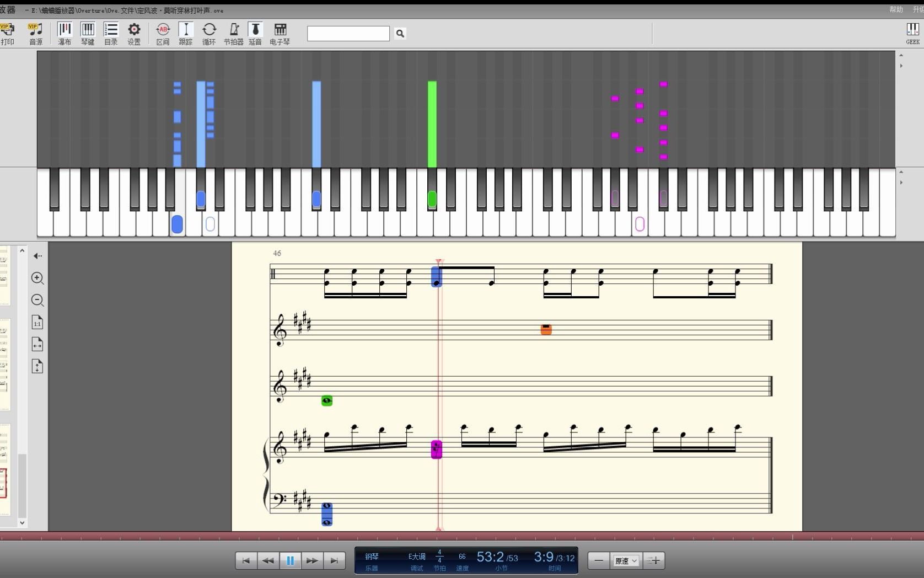Screen dimensions: 924x578
Task: Click the thumbnail panel scroll down arrow
Action: (x=22, y=522)
